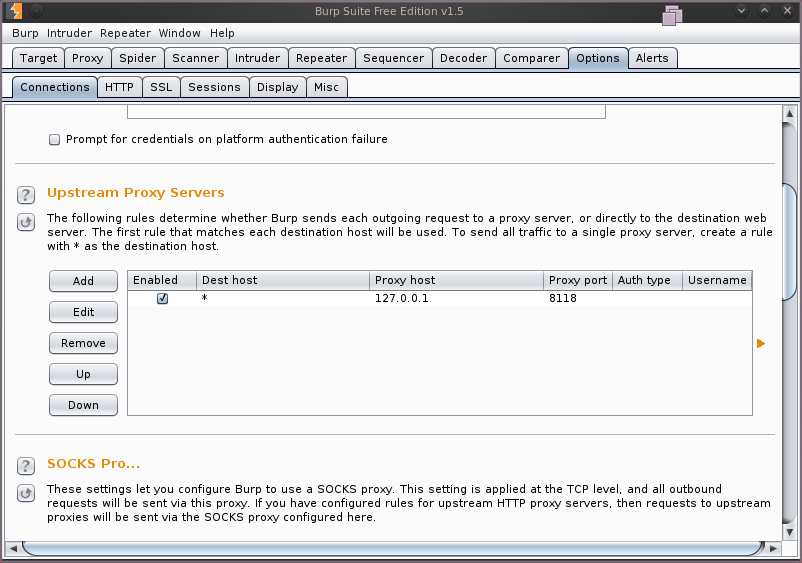Select the Options tab
The height and width of the screenshot is (563, 802).
click(598, 58)
